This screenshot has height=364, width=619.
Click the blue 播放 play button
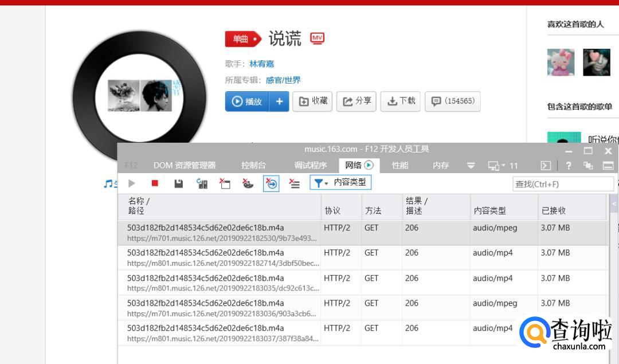coord(247,101)
